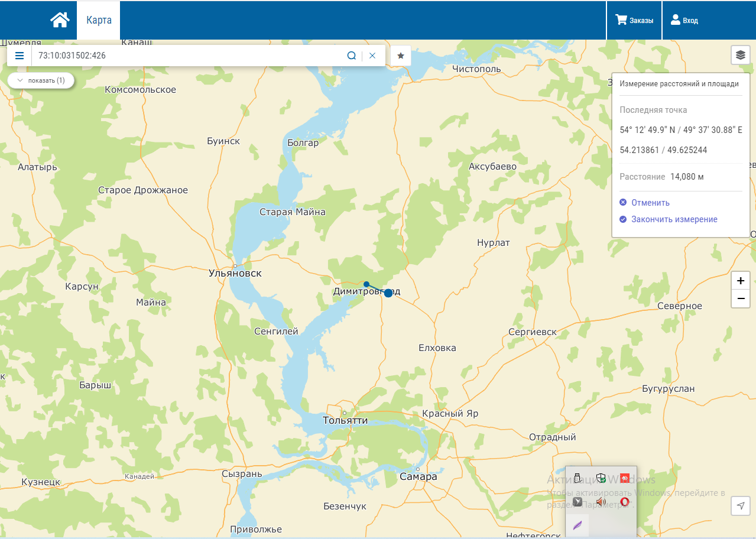Click the home icon in the header
Image resolution: width=756 pixels, height=539 pixels.
60,20
